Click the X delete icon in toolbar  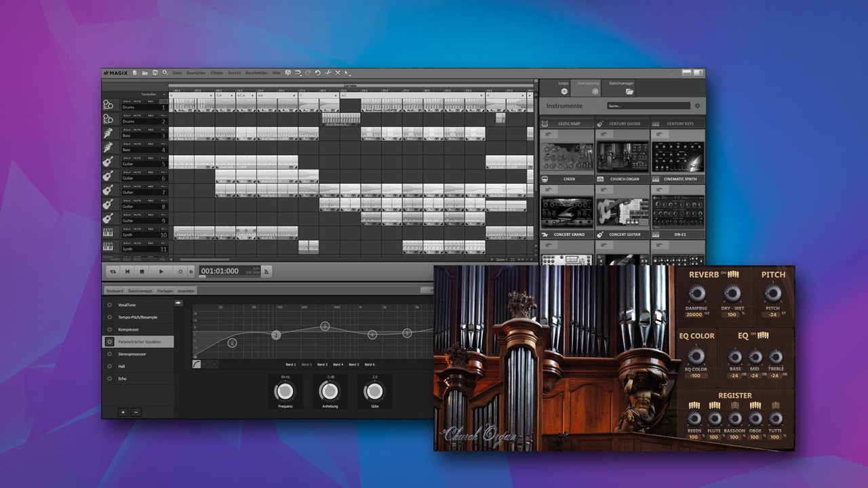coord(338,73)
